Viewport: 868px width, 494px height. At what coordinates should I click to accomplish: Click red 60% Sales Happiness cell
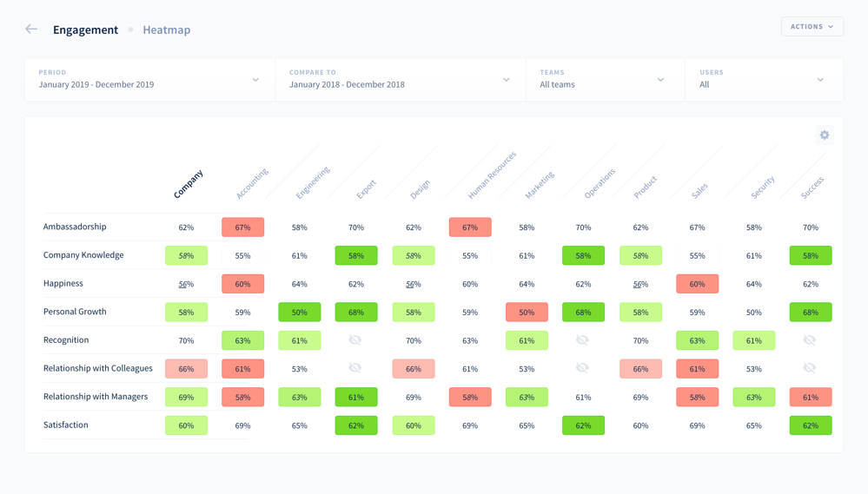coord(697,284)
